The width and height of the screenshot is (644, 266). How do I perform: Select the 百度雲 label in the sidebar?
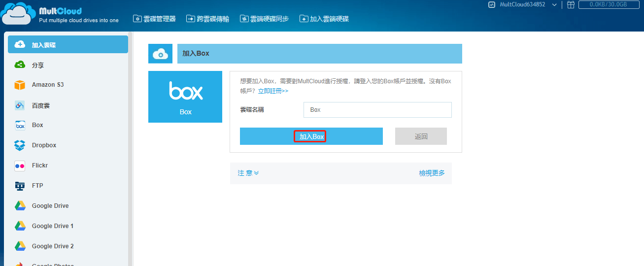click(41, 105)
